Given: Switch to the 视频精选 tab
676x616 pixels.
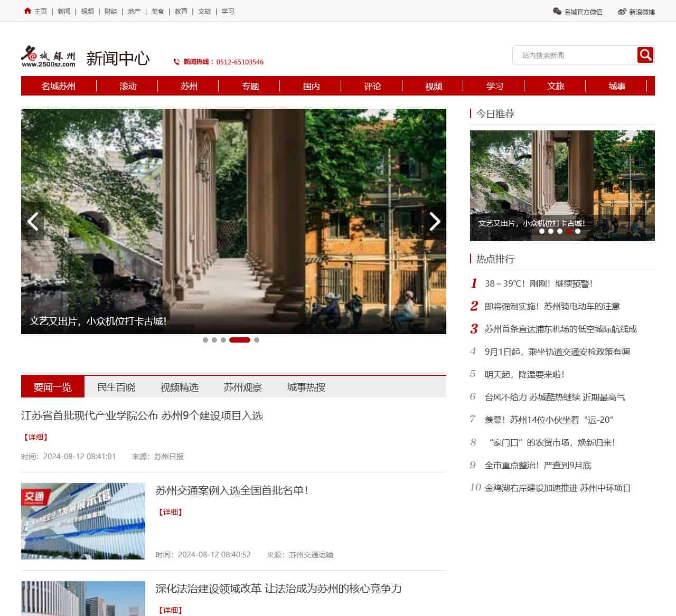Looking at the screenshot, I should tap(180, 387).
